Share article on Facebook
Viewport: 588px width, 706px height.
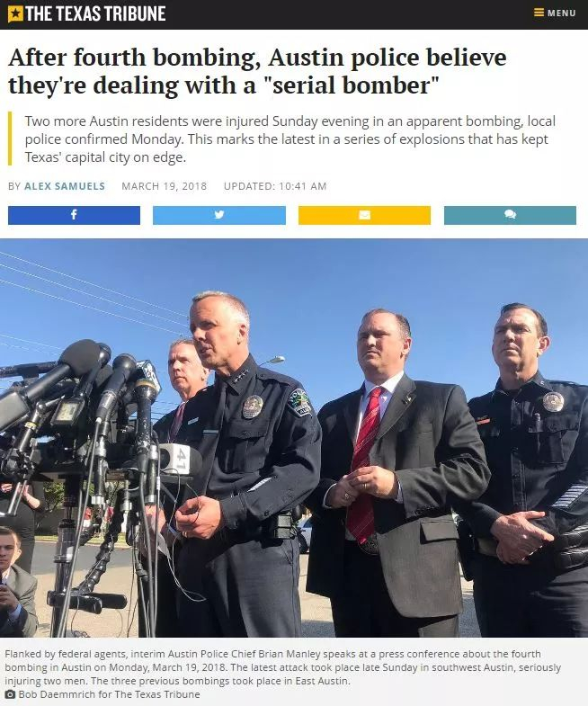pyautogui.click(x=74, y=215)
